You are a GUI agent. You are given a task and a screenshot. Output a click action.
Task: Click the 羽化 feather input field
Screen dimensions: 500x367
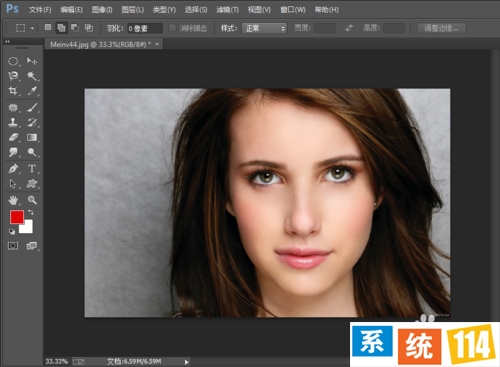pos(145,28)
